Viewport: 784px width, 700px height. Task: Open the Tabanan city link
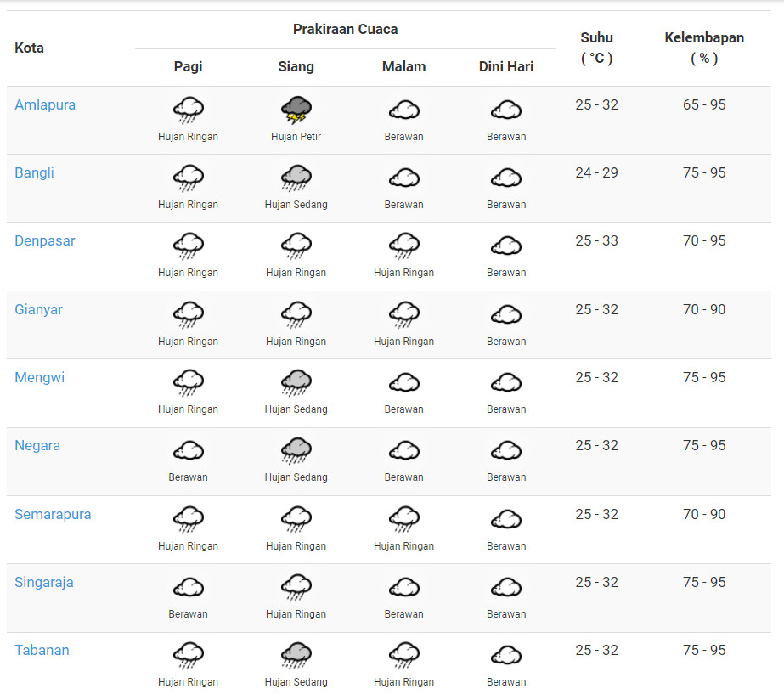click(x=42, y=650)
